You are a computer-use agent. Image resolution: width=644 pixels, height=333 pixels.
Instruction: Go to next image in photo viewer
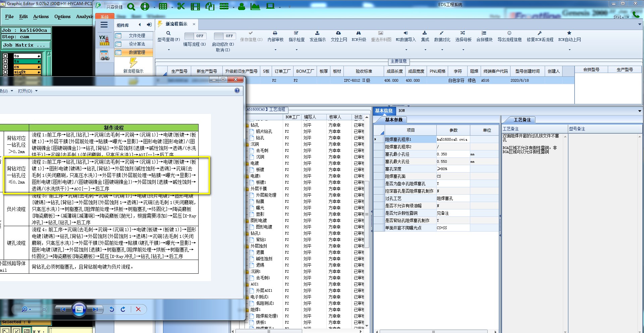(x=95, y=309)
